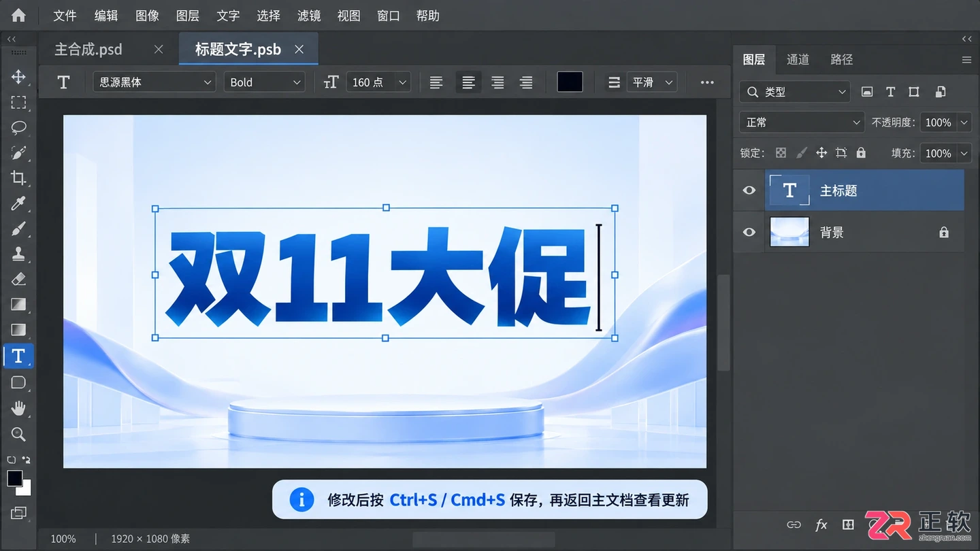Click the Home icon
This screenshot has width=980, height=551.
[18, 15]
